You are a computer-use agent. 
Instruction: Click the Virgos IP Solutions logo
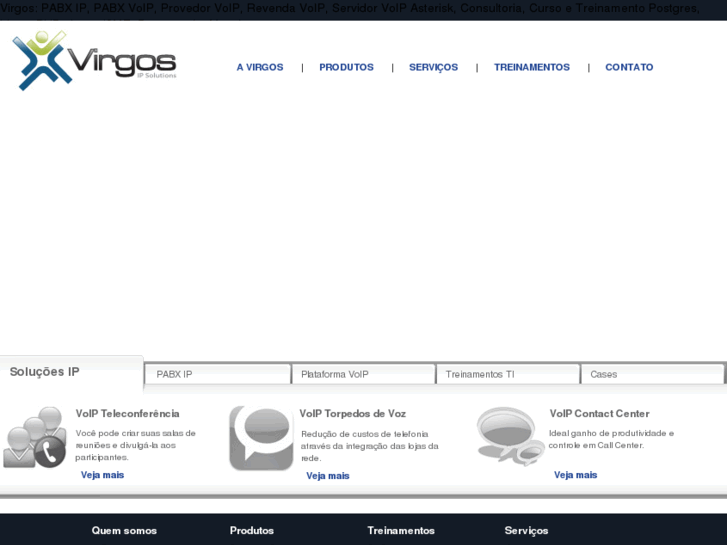(95, 60)
